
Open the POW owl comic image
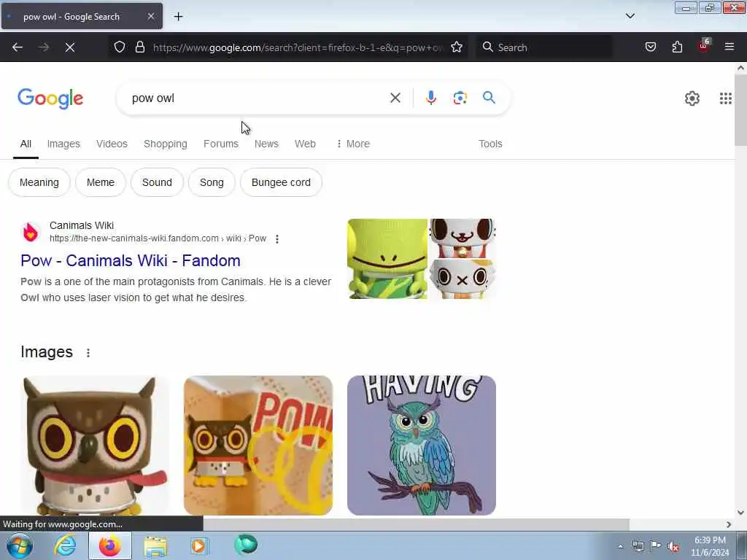pyautogui.click(x=258, y=446)
